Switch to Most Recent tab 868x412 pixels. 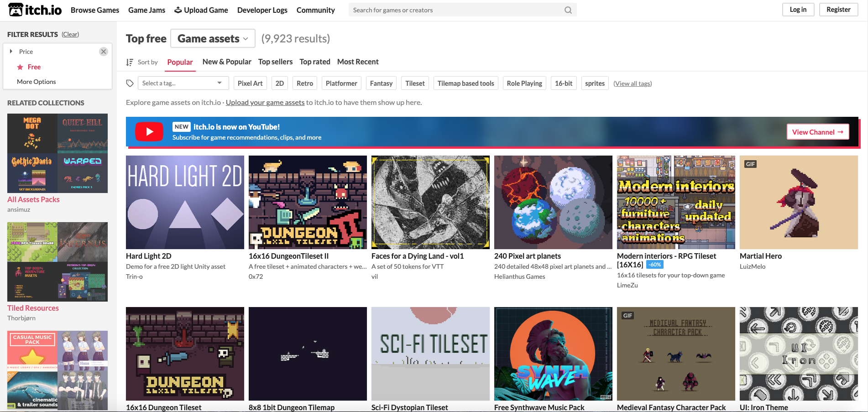358,62
